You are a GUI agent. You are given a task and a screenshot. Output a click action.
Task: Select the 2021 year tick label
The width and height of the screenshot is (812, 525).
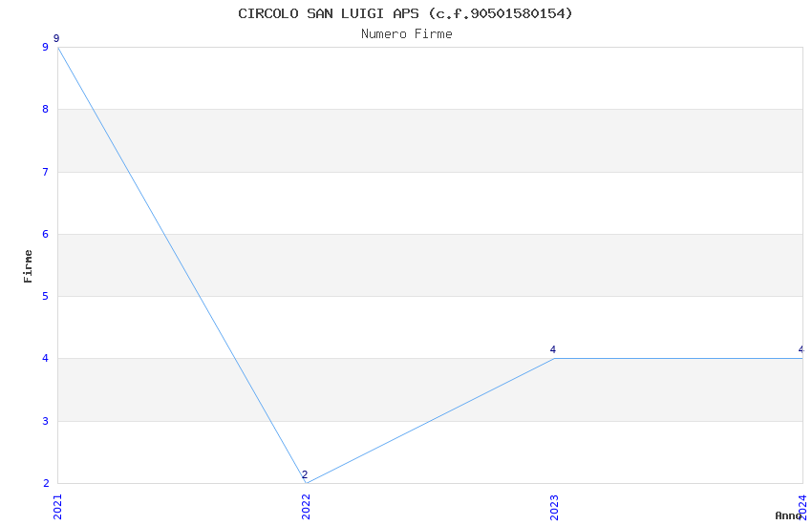(x=57, y=507)
